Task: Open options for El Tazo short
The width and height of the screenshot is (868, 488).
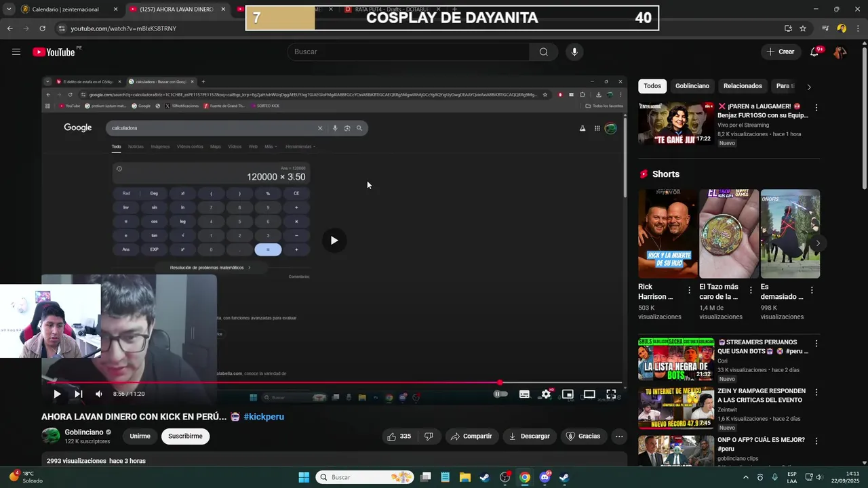Action: (751, 290)
